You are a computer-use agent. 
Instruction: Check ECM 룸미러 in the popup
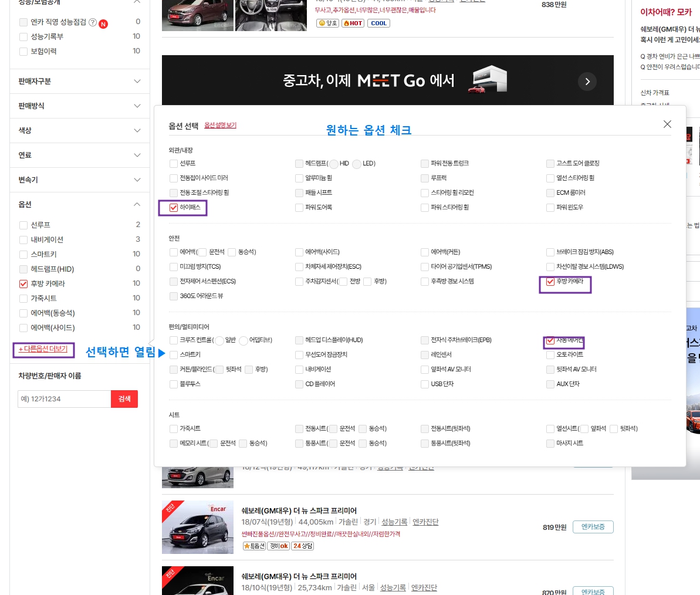[550, 193]
